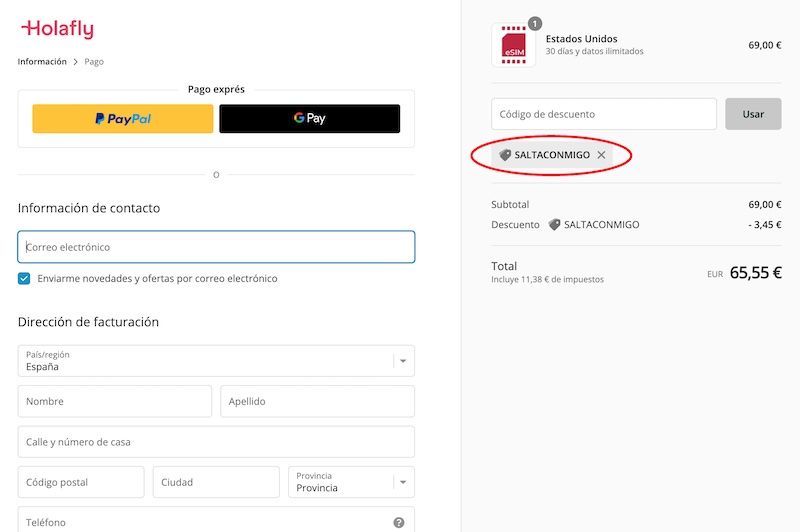Open the Provincia dropdown
The width and height of the screenshot is (800, 532).
click(x=352, y=482)
